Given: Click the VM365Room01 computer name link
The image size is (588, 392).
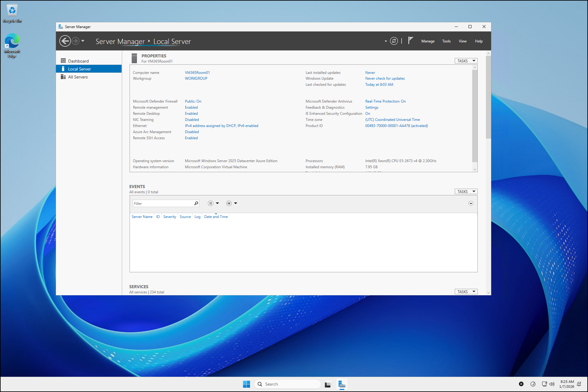Looking at the screenshot, I should pos(197,73).
